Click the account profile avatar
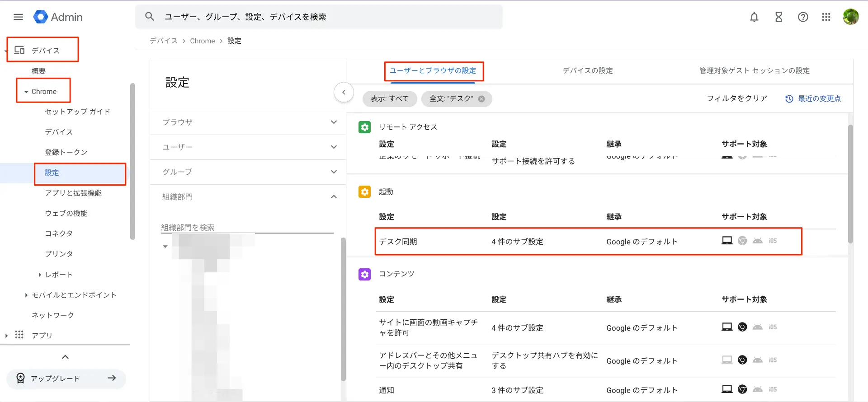The image size is (868, 402). [x=850, y=17]
